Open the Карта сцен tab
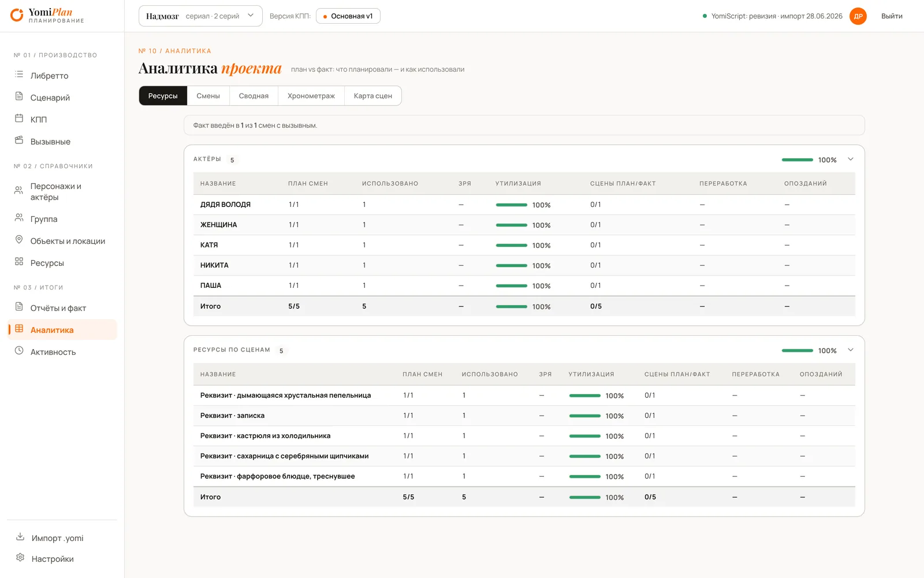 click(x=373, y=96)
